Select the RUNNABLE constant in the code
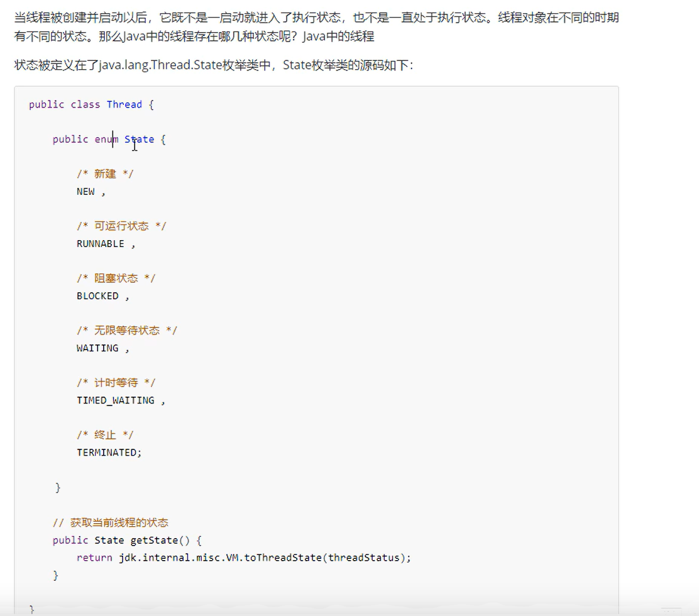 tap(99, 243)
